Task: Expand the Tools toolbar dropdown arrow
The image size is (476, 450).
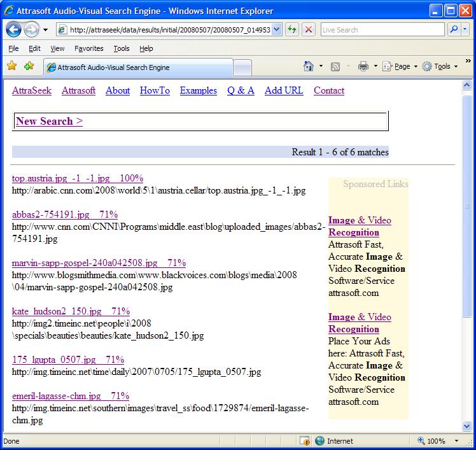Action: coord(456,66)
